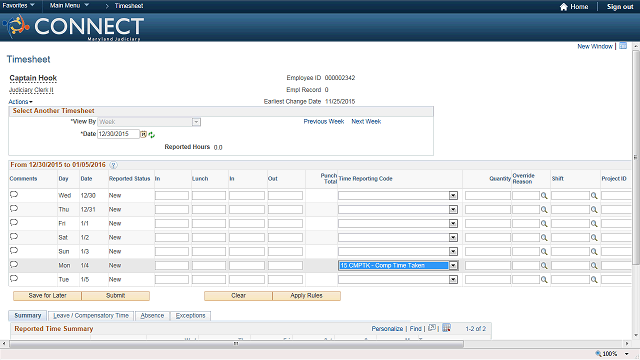The image size is (640, 360).
Task: Go to Next Week link
Action: [x=366, y=122]
